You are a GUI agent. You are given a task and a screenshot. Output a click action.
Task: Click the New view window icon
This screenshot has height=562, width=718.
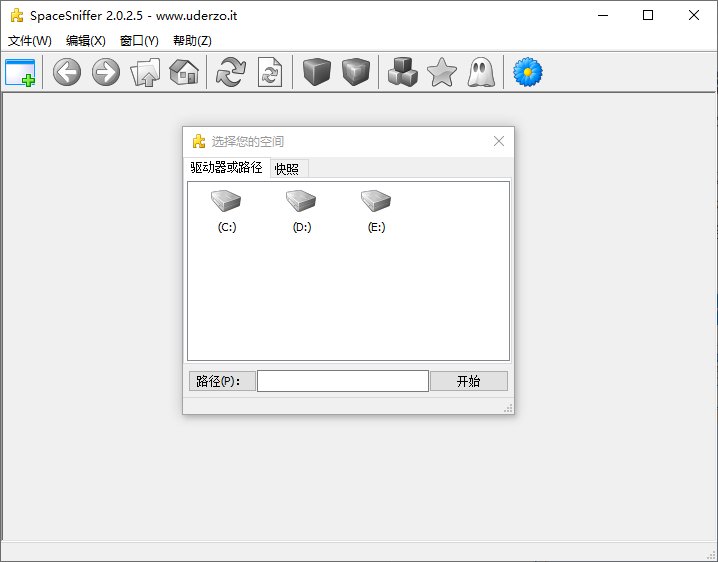(x=20, y=73)
